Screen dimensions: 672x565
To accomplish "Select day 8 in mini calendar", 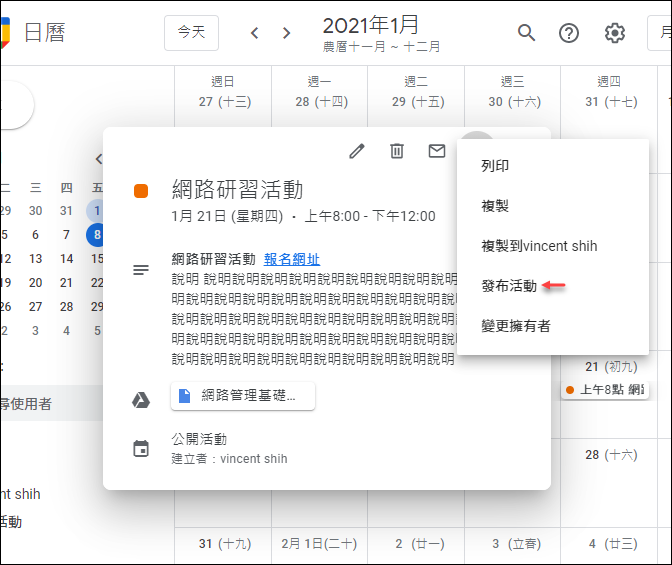I will click(95, 234).
